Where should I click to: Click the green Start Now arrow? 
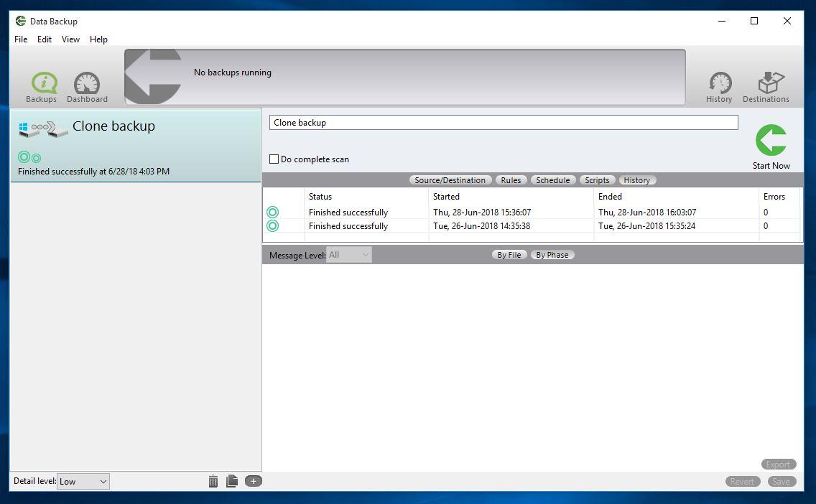(771, 141)
